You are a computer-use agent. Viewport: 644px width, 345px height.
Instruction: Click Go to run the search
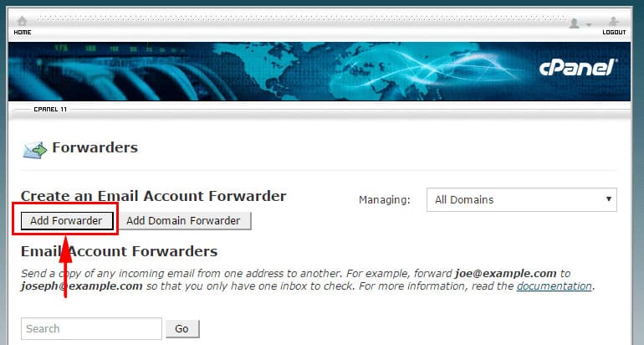[x=182, y=329]
